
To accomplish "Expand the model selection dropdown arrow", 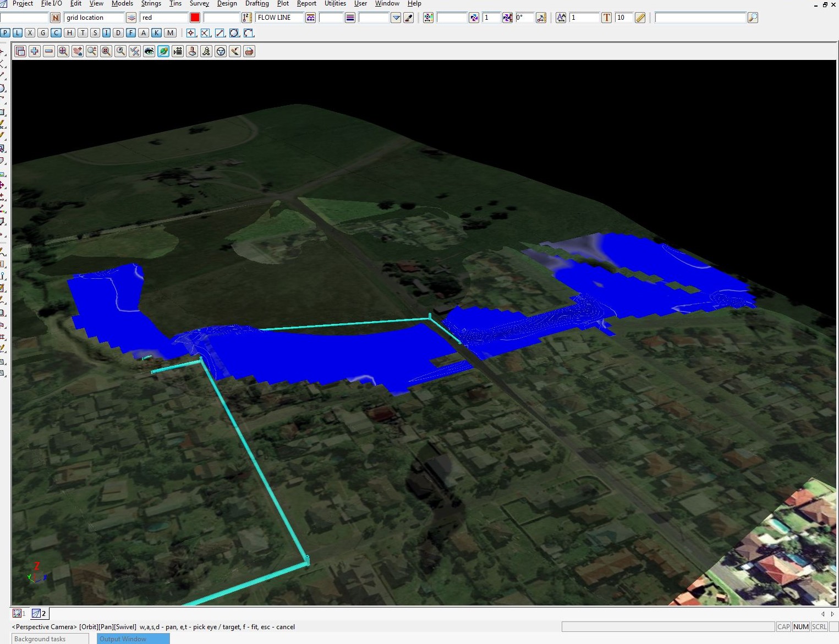I will click(396, 18).
